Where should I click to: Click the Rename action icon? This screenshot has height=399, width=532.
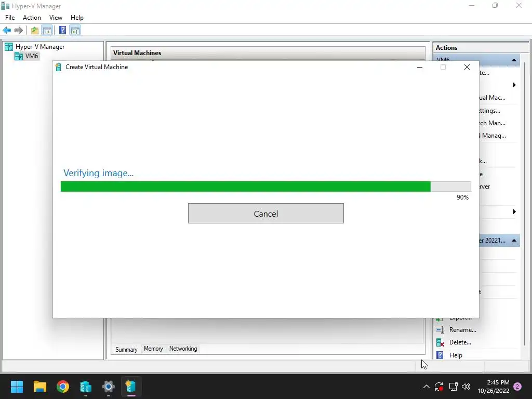(x=440, y=330)
